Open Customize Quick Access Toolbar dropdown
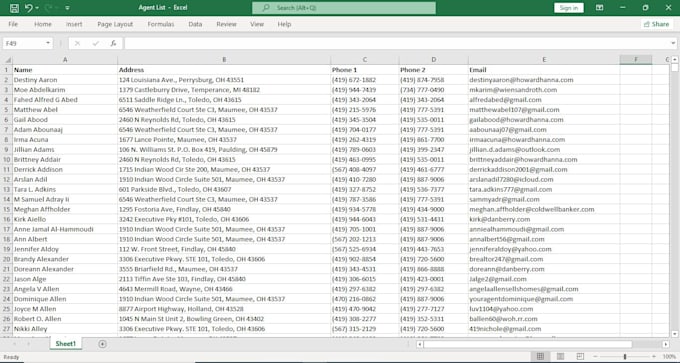Screen dimensions: 680x363 [x=67, y=8]
